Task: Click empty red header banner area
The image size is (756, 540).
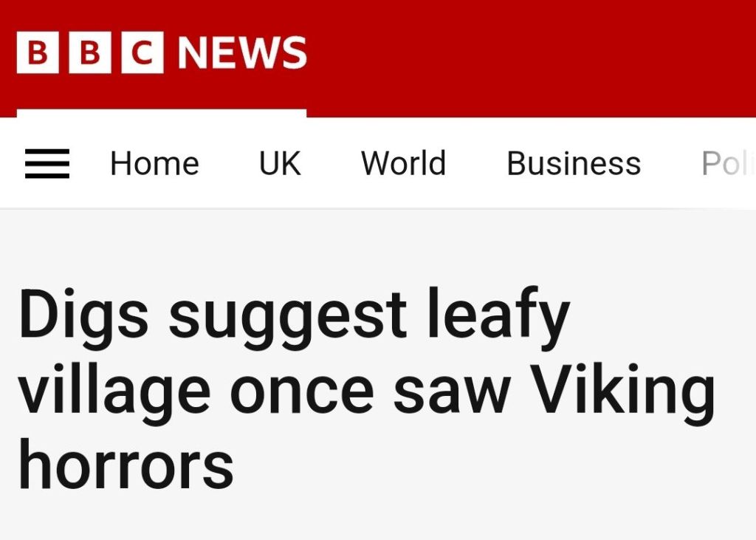Action: [x=532, y=55]
